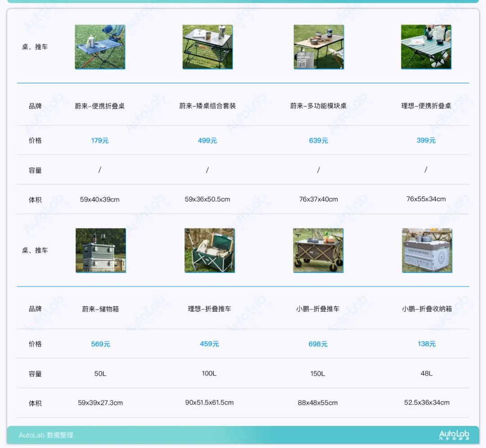Click the 150L capacity value
The height and width of the screenshot is (448, 486).
pyautogui.click(x=318, y=374)
